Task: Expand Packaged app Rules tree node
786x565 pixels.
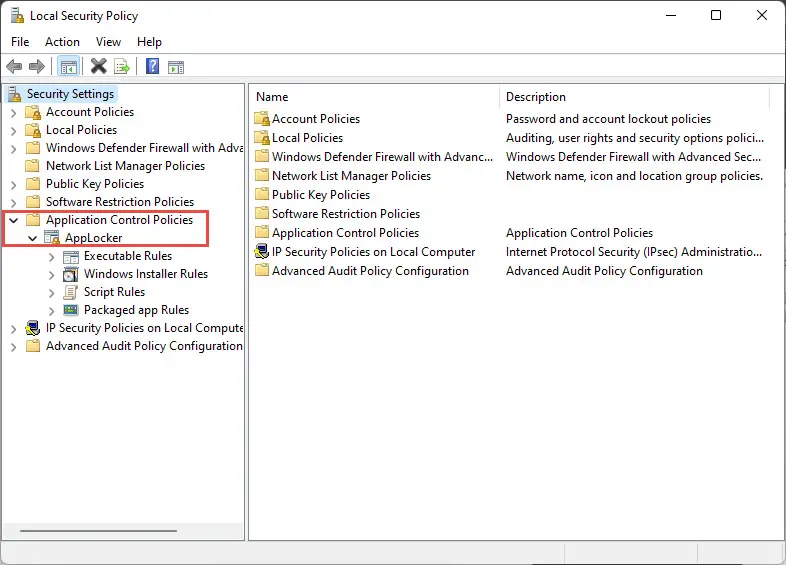Action: click(51, 311)
